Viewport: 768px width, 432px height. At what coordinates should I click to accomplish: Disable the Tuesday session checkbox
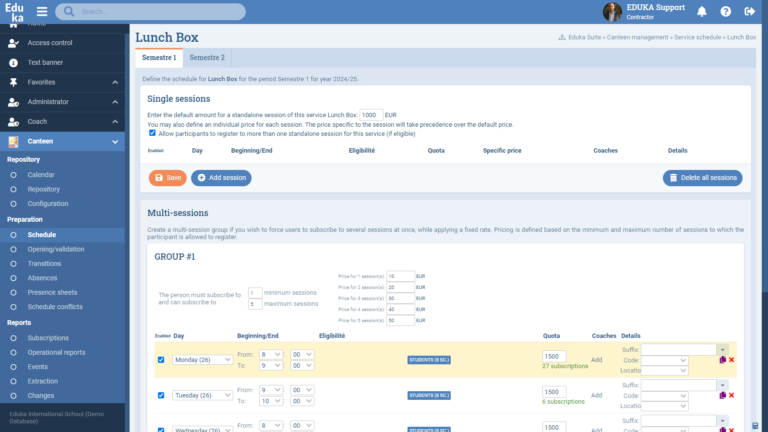[161, 395]
